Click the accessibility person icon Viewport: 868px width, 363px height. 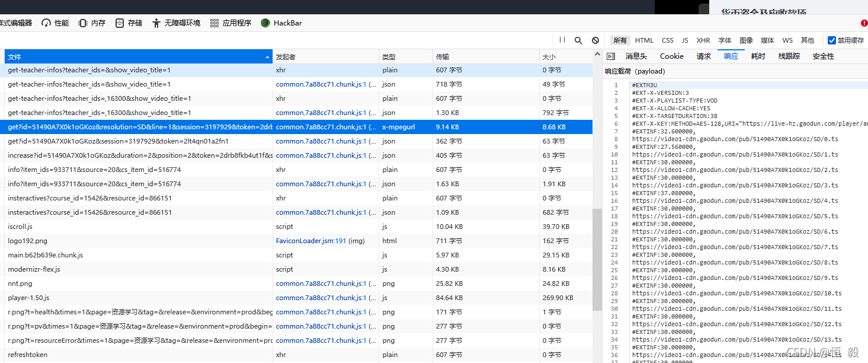tap(156, 23)
